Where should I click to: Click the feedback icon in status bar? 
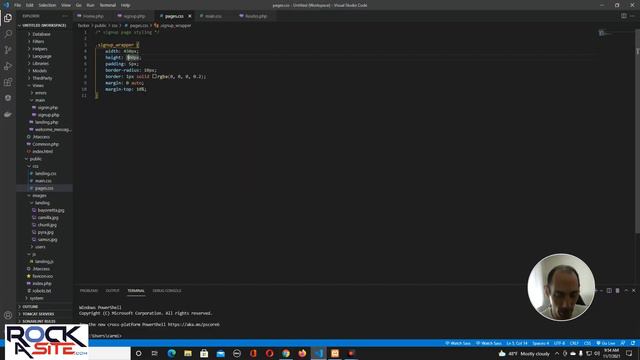pos(623,343)
